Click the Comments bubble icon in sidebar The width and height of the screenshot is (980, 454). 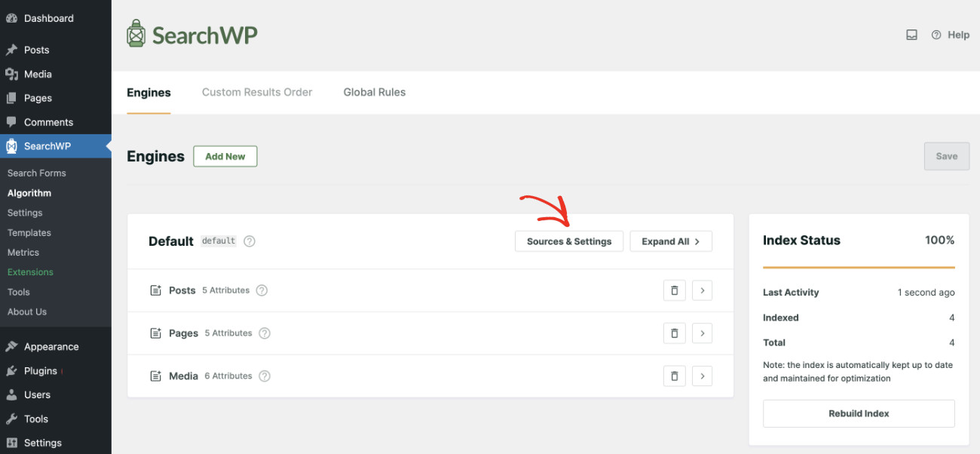pos(11,122)
